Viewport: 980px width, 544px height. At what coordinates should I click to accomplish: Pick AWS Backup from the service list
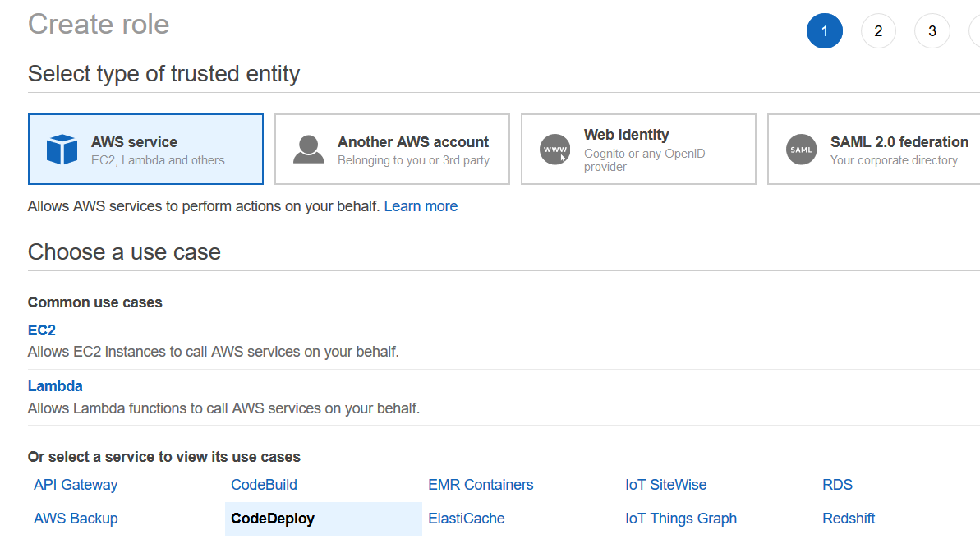point(76,519)
